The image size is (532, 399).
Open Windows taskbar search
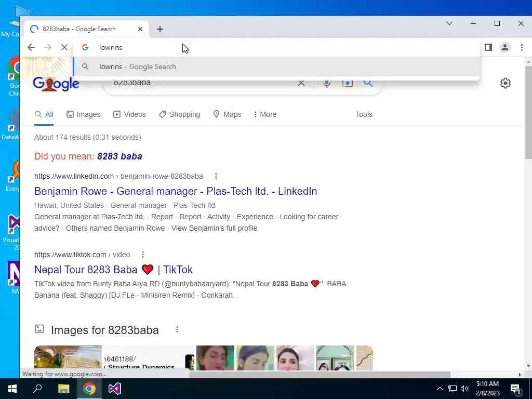pos(37,389)
